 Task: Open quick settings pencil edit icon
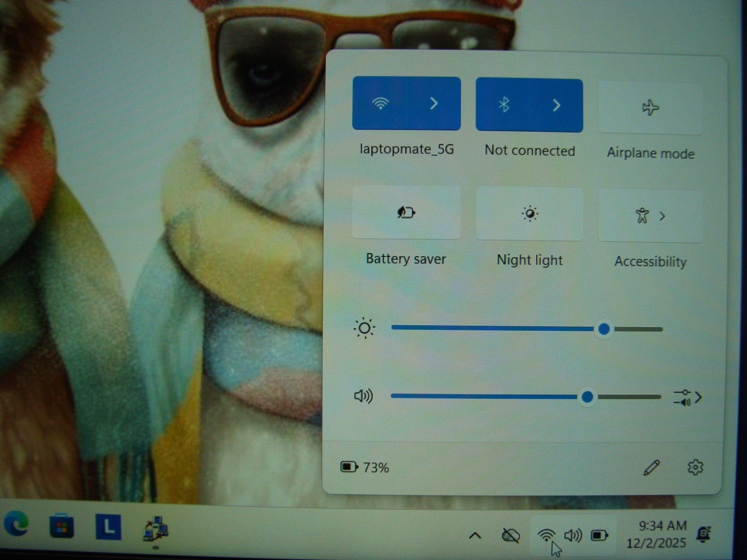(x=651, y=467)
